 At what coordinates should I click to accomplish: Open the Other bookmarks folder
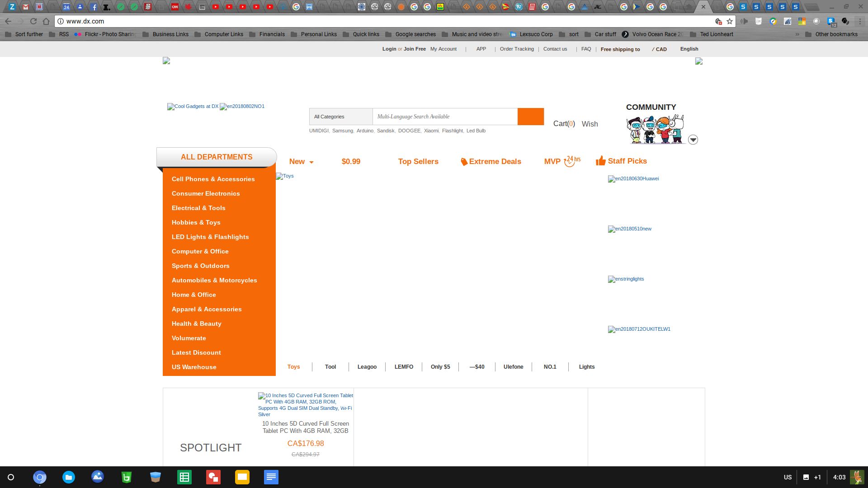(831, 34)
